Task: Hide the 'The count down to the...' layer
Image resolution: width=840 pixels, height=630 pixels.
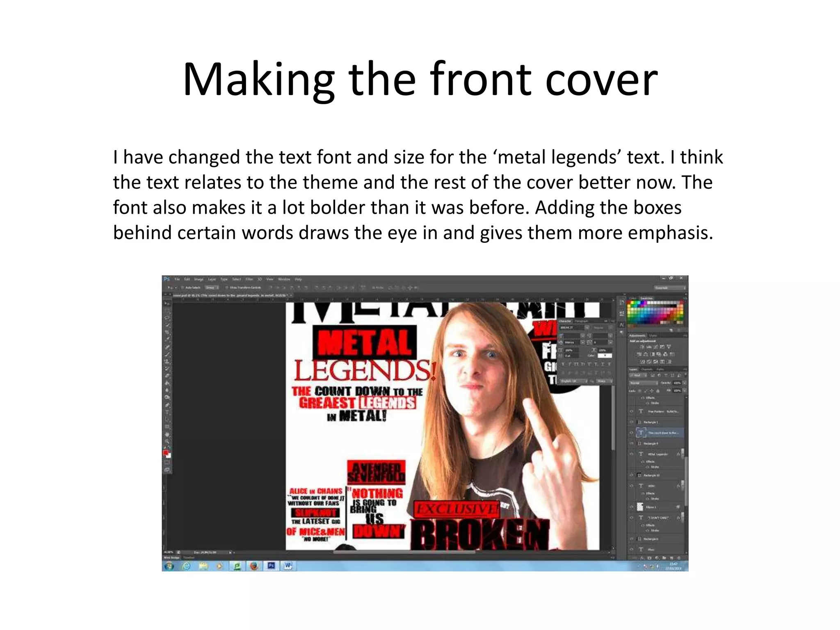Action: pyautogui.click(x=631, y=433)
